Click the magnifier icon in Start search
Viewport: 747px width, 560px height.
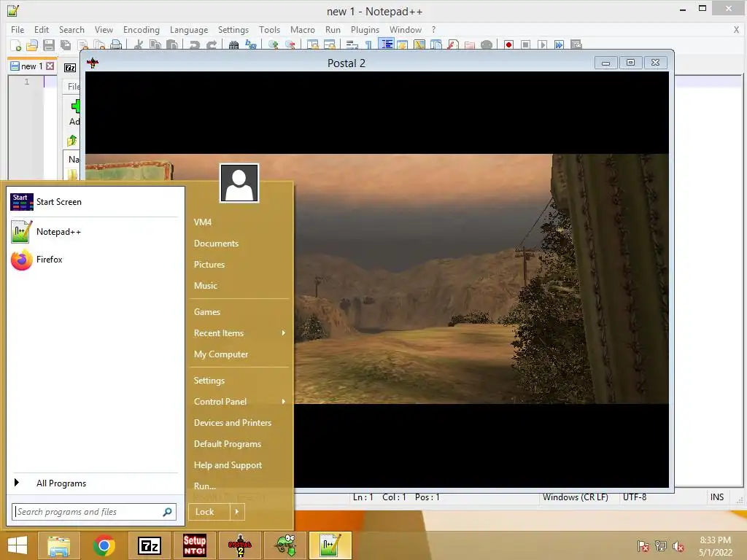[167, 512]
